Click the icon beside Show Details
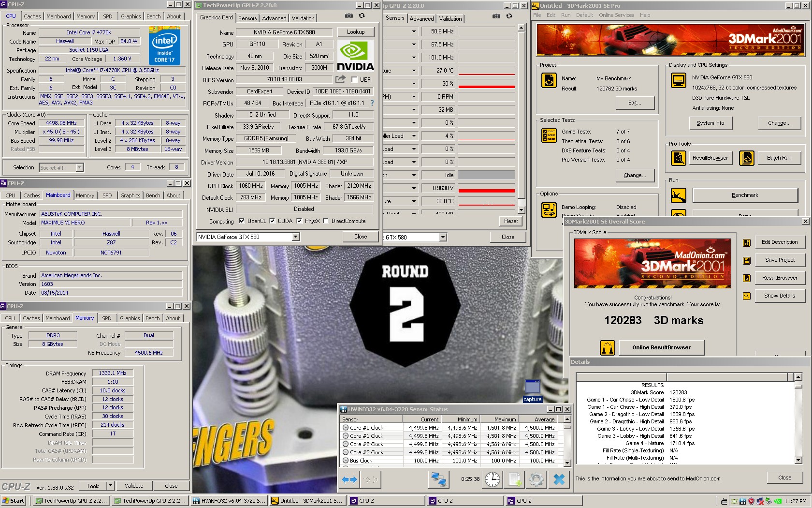Image resolution: width=812 pixels, height=508 pixels. [x=747, y=296]
